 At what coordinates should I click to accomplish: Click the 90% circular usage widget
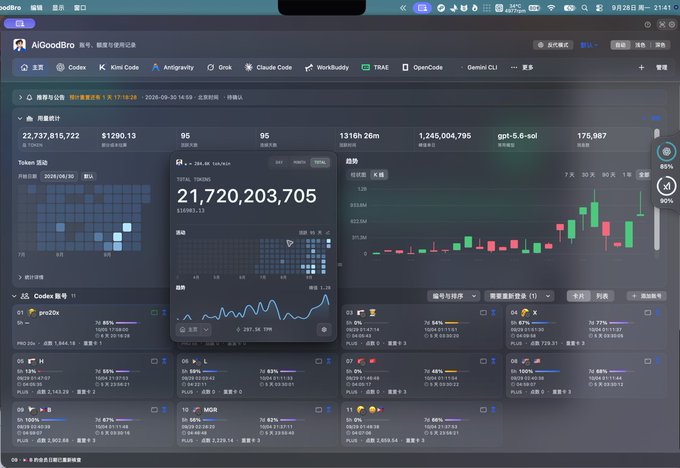pos(666,186)
